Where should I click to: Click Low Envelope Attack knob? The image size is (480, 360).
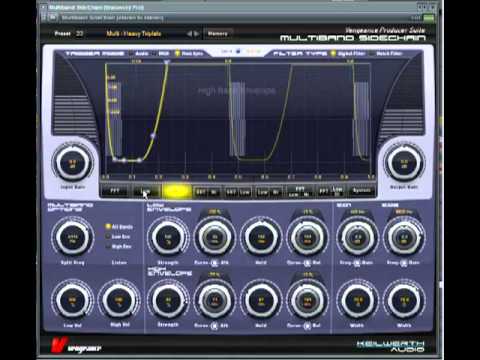point(215,238)
